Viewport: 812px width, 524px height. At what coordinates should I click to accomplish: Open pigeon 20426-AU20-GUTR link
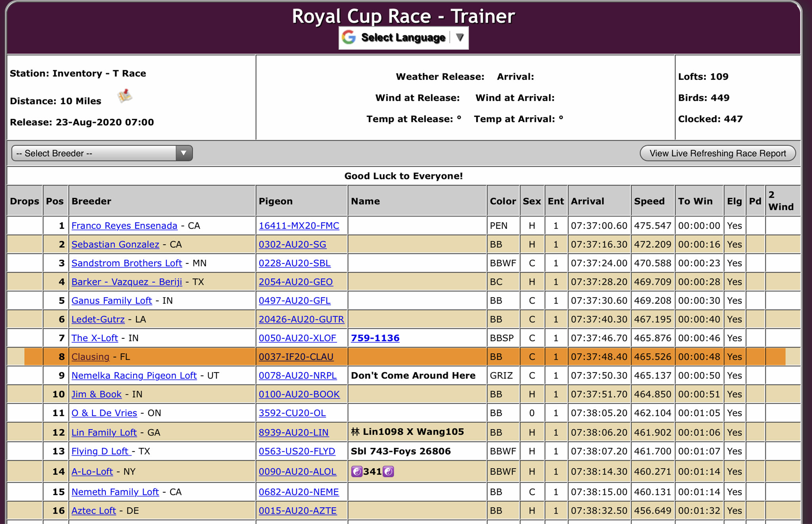pyautogui.click(x=301, y=319)
